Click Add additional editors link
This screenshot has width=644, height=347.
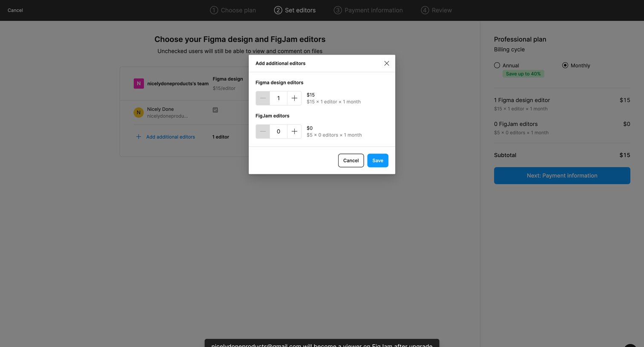tap(170, 137)
